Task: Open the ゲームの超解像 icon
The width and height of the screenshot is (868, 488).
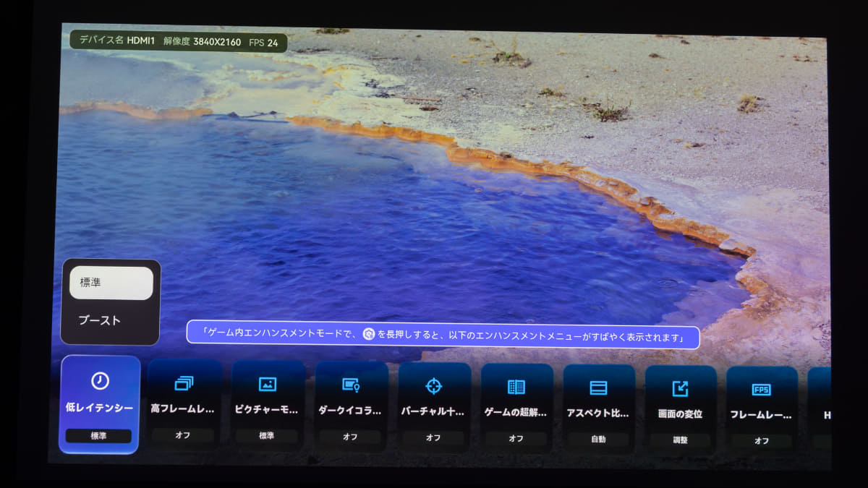Action: (516, 387)
